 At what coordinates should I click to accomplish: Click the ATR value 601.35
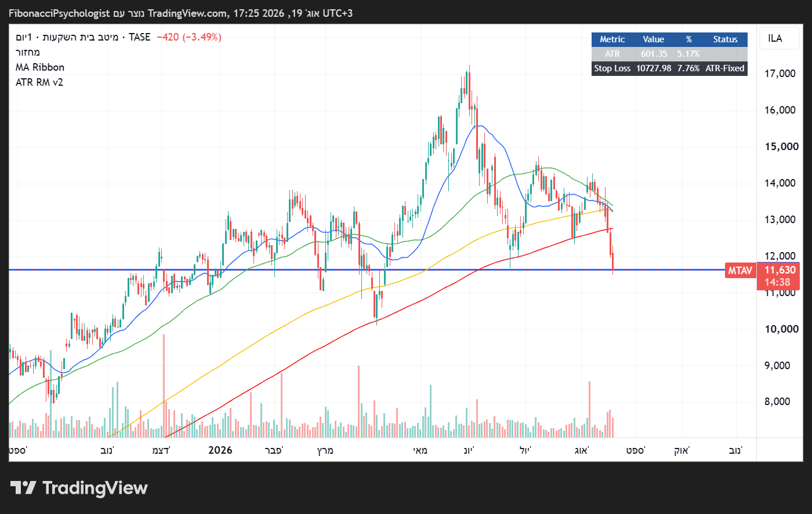click(x=654, y=54)
